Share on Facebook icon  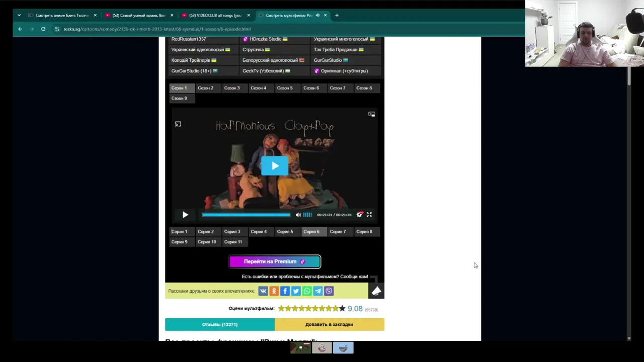(x=285, y=291)
